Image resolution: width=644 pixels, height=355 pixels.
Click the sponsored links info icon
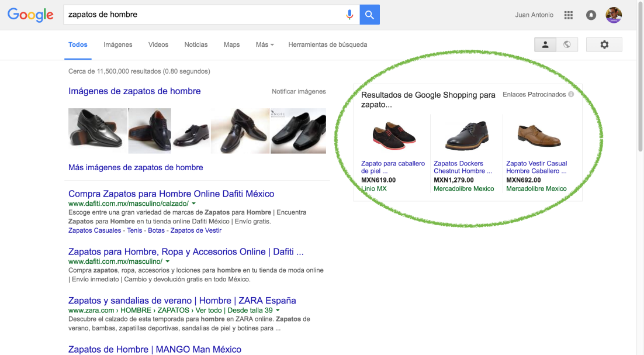571,95
